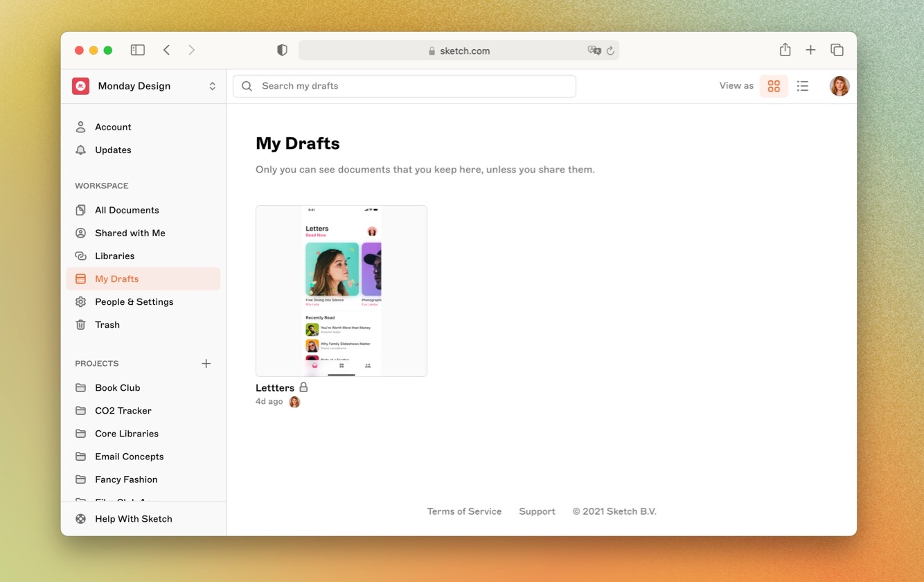The width and height of the screenshot is (924, 582).
Task: Select My Drafts in sidebar
Action: pos(143,279)
